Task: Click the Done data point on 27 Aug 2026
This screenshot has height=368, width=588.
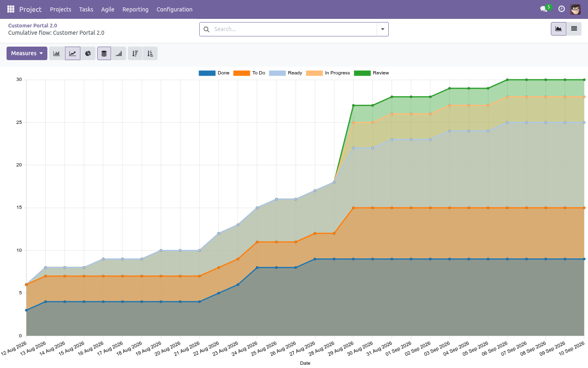Action: [x=315, y=259]
